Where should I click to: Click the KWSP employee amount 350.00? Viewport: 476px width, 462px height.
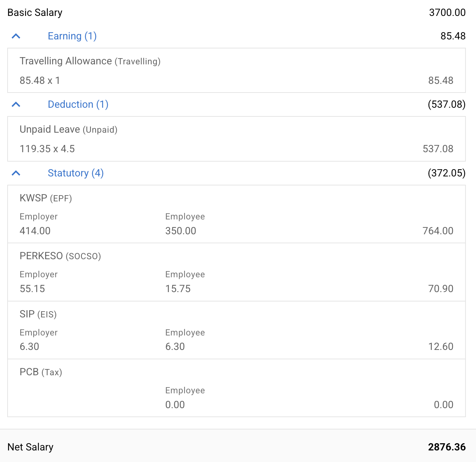point(180,231)
